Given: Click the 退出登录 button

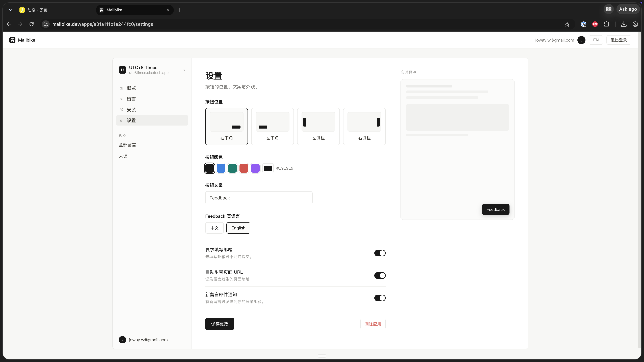Looking at the screenshot, I should (x=619, y=40).
